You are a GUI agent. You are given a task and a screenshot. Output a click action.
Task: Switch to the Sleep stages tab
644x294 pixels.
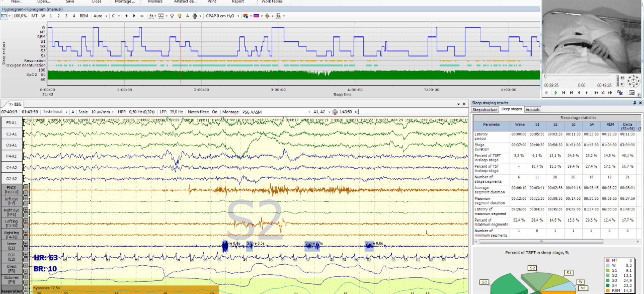pos(511,109)
